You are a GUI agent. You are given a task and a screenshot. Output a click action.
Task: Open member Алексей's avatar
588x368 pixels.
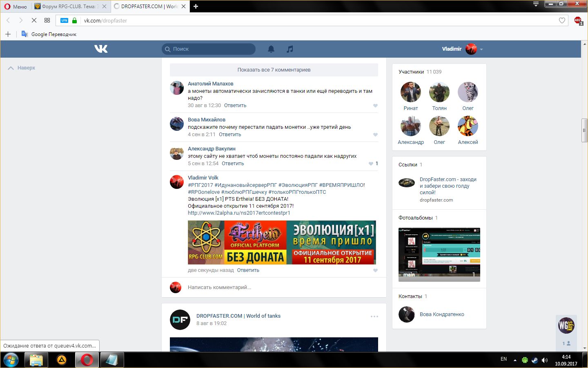[468, 126]
